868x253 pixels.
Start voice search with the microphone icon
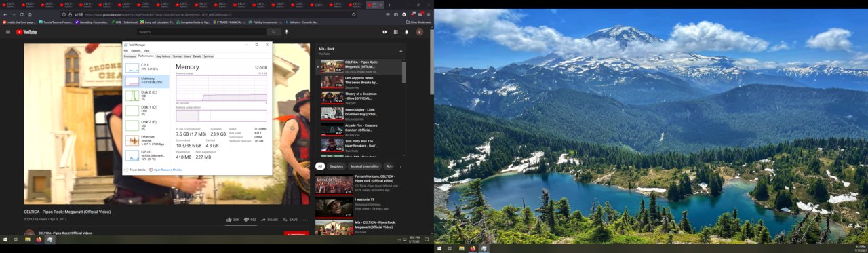coord(287,32)
